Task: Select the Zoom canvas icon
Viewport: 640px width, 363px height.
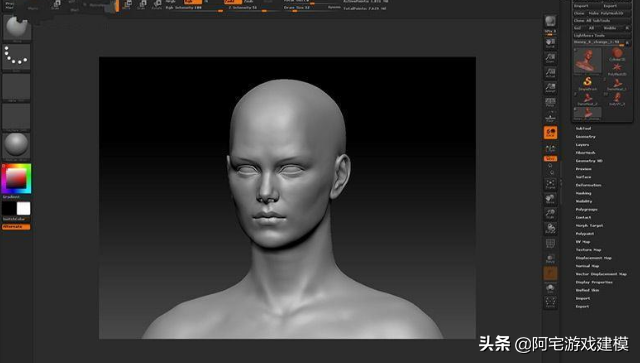Action: click(x=550, y=58)
